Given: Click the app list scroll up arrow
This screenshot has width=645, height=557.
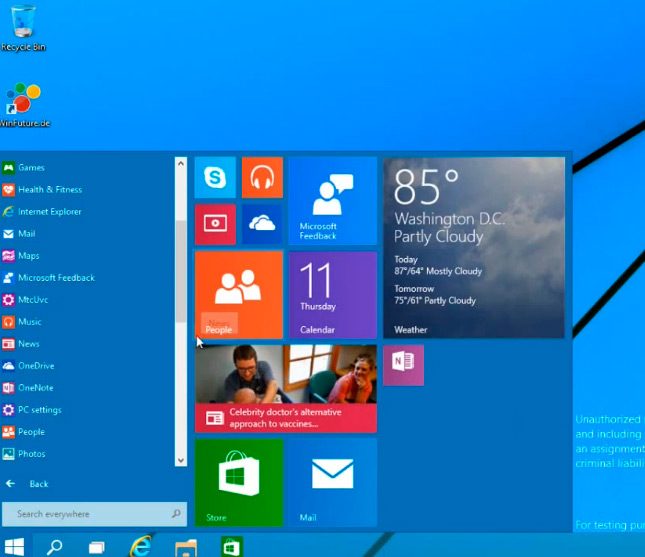Looking at the screenshot, I should pyautogui.click(x=181, y=163).
